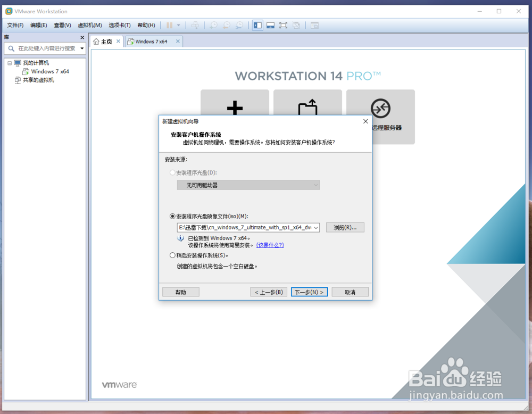532x414 pixels.
Task: Close the Windows 7 x64 tab
Action: 178,41
